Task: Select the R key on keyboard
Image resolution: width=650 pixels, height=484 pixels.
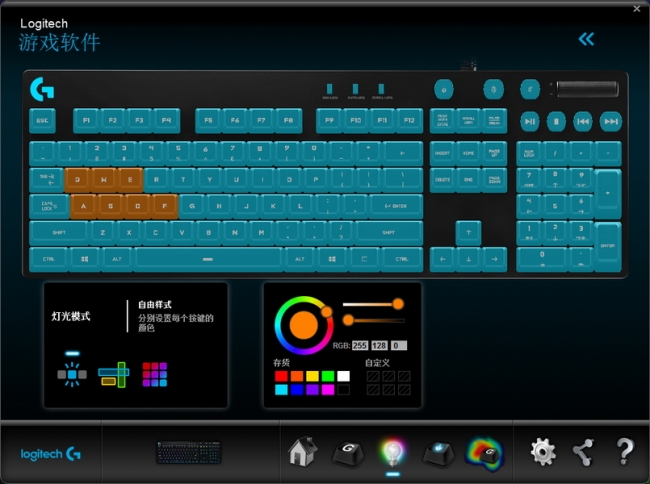Action: click(156, 180)
